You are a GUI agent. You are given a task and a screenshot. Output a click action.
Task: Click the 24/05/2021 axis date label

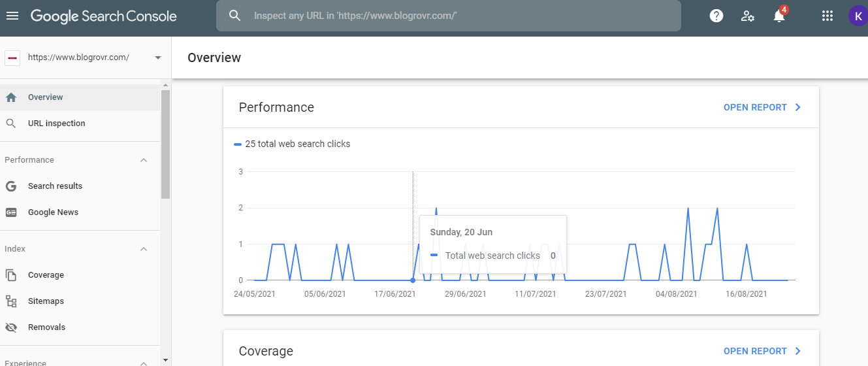[255, 294]
